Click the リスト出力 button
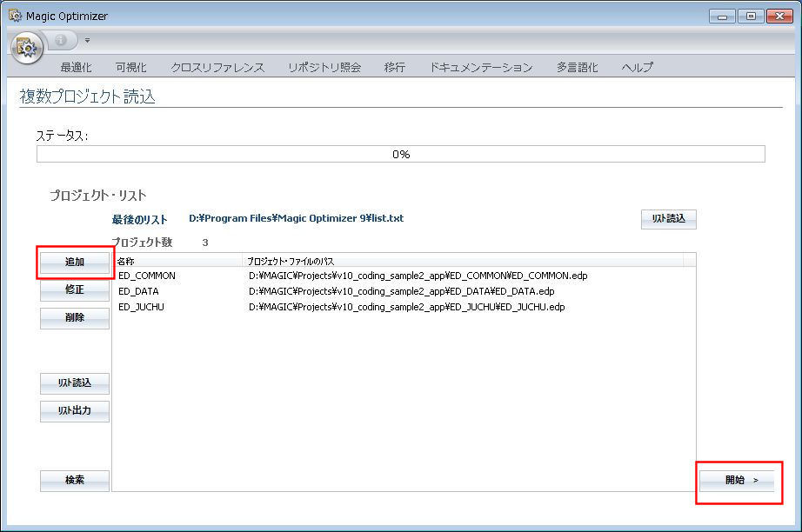 pyautogui.click(x=75, y=411)
